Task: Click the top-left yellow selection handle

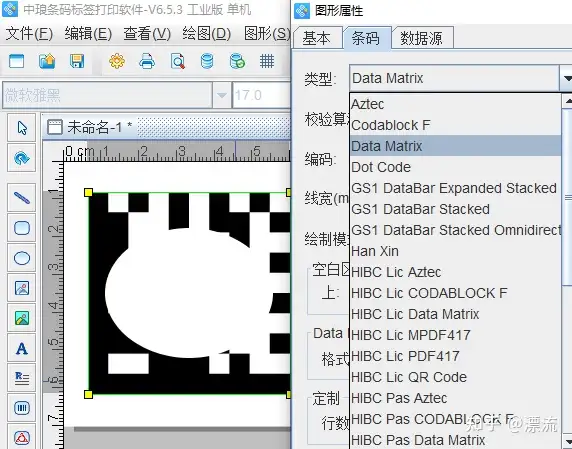Action: point(88,193)
